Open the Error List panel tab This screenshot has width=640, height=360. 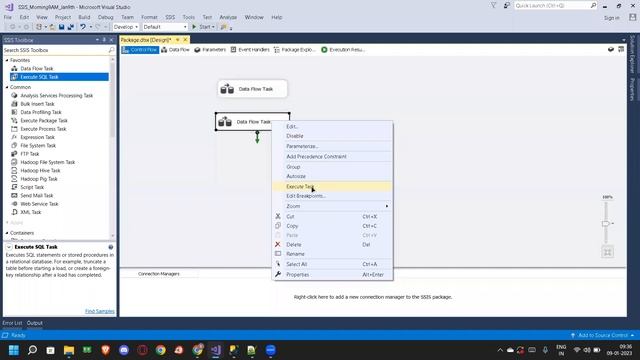(12, 323)
